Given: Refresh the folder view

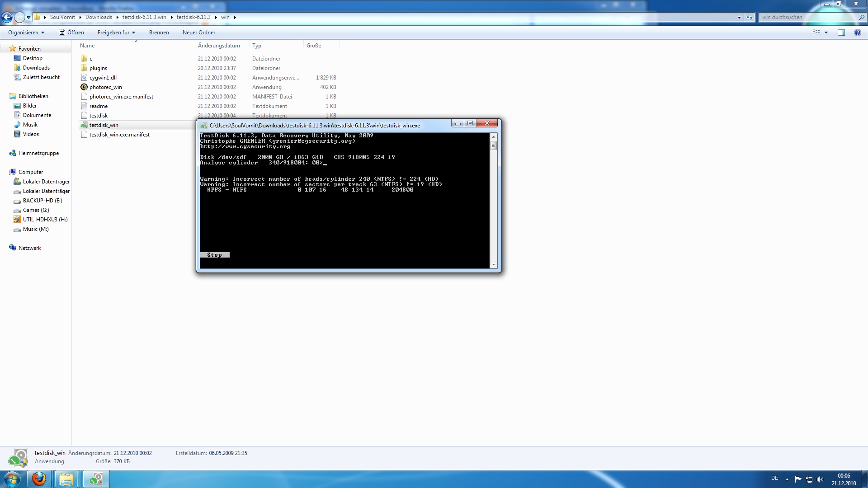Looking at the screenshot, I should pyautogui.click(x=750, y=18).
